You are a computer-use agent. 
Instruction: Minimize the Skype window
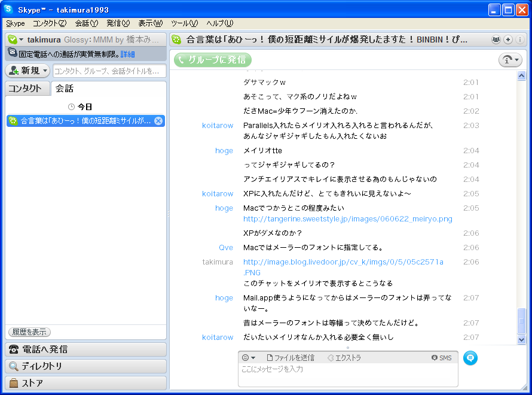tap(494, 10)
